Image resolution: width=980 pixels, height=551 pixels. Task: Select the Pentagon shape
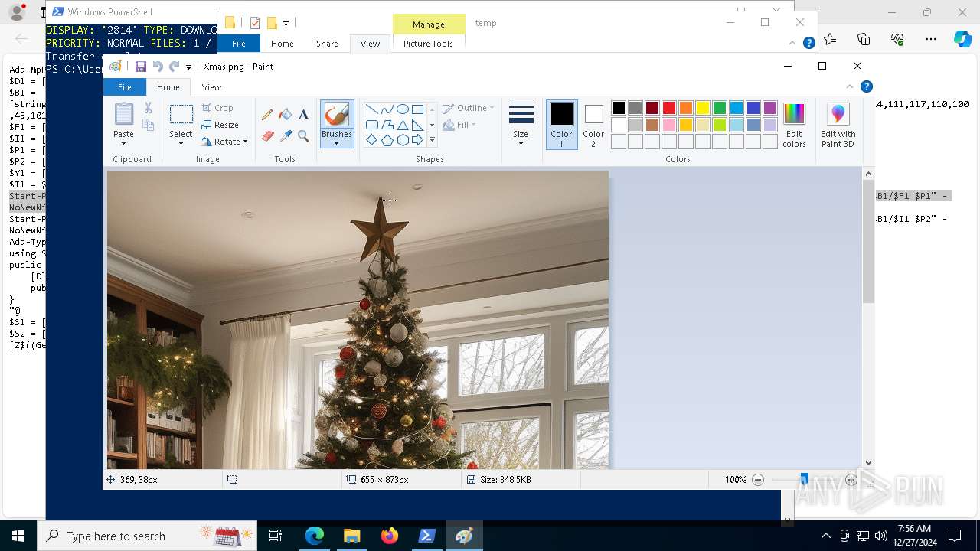387,140
